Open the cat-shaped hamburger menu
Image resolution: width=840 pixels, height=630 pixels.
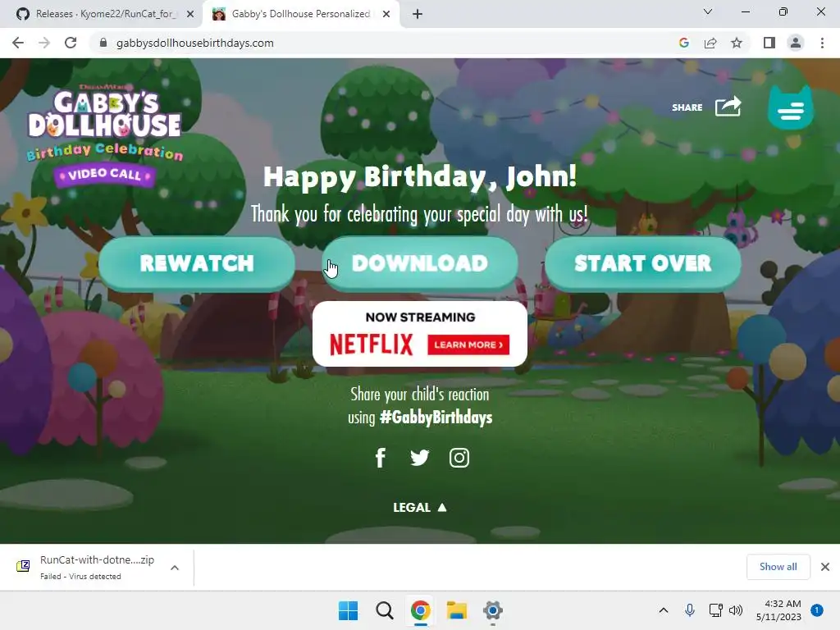[790, 107]
